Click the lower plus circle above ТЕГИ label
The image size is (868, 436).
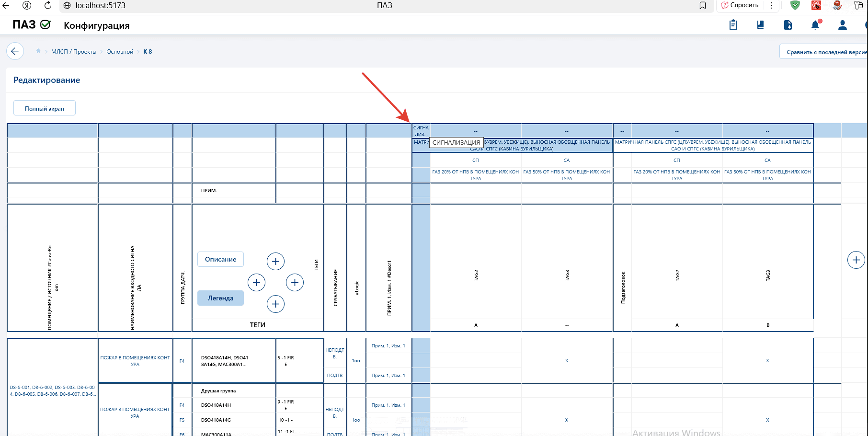coord(275,304)
